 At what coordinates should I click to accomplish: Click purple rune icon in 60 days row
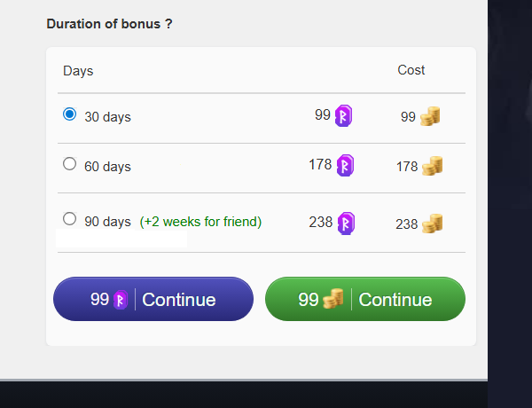[345, 165]
